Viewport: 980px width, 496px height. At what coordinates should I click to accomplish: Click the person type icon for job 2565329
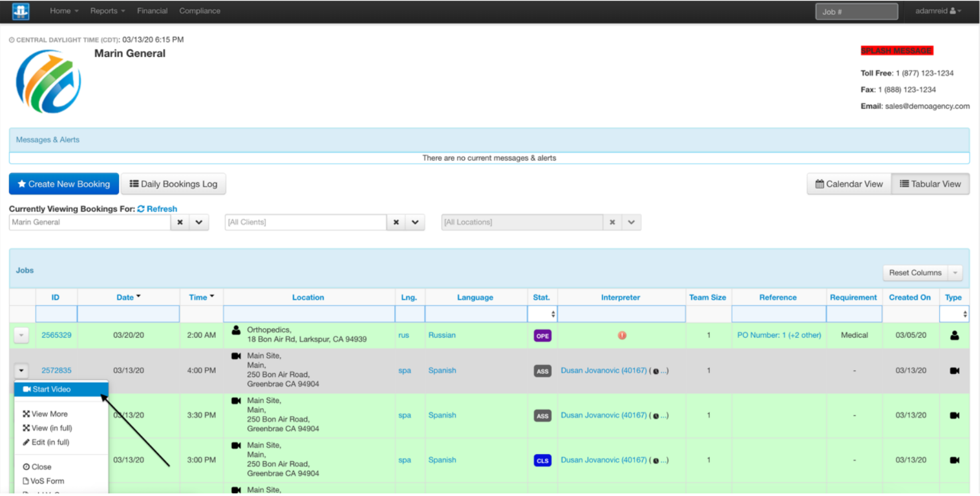[953, 335]
